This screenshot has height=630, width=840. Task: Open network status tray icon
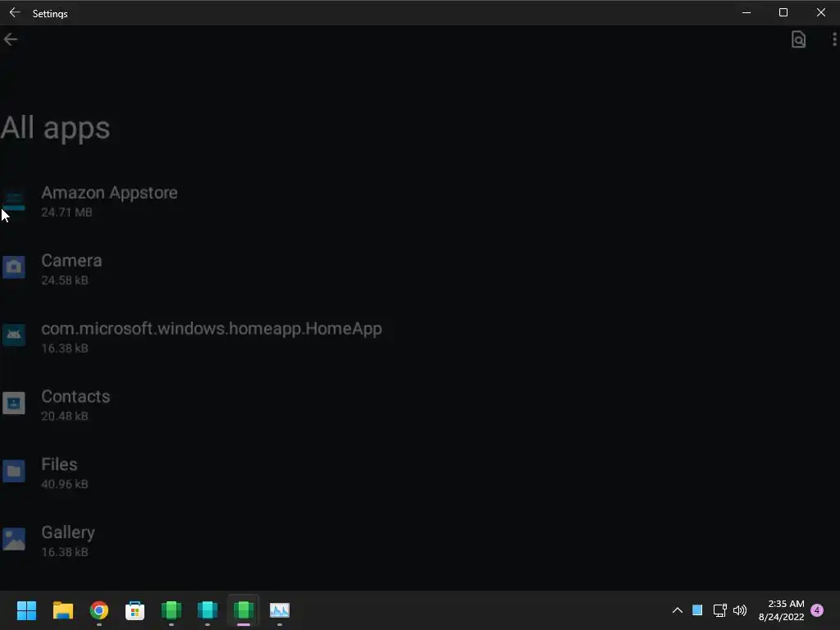(x=719, y=610)
